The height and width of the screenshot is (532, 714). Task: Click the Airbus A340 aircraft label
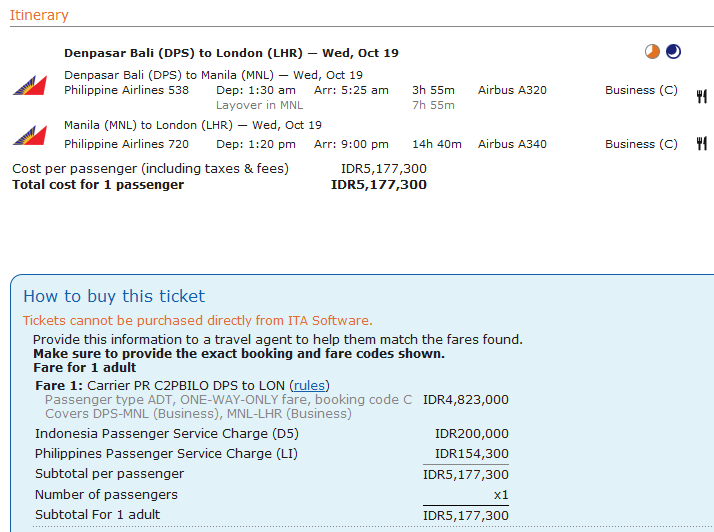click(x=512, y=144)
